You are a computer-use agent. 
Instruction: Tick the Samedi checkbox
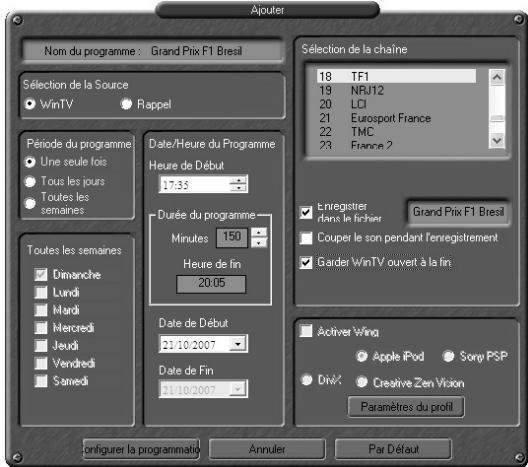(x=41, y=381)
